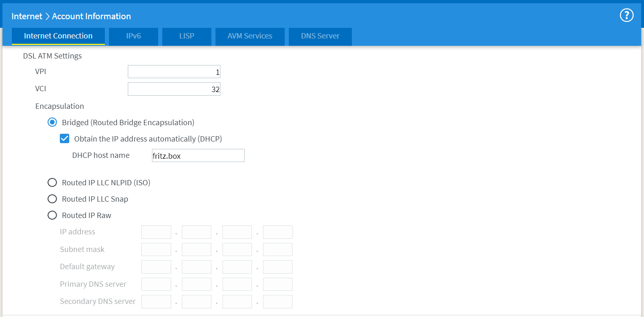The height and width of the screenshot is (317, 644).
Task: Choose Routed IP LLC NLPID (ISO) encapsulation
Action: pyautogui.click(x=52, y=182)
